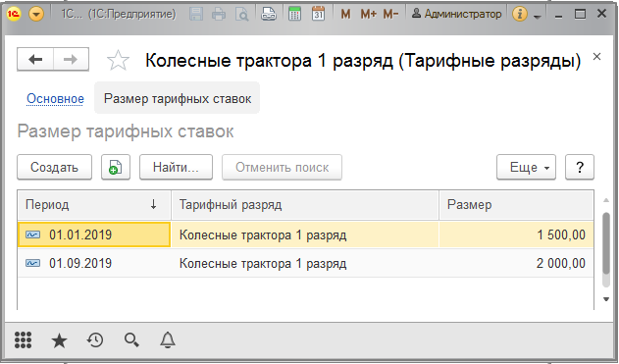
Task: Open notifications bell in bottom panel
Action: point(168,339)
